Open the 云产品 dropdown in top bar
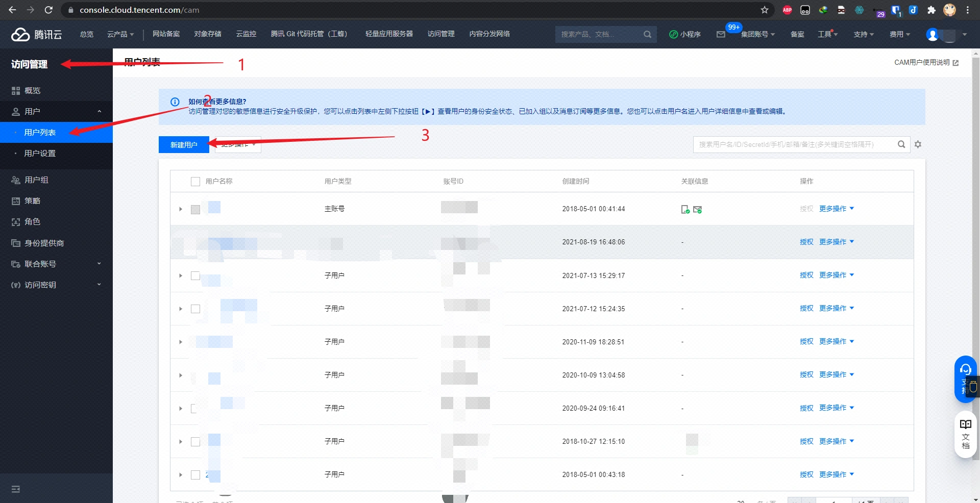The image size is (980, 503). pyautogui.click(x=120, y=34)
